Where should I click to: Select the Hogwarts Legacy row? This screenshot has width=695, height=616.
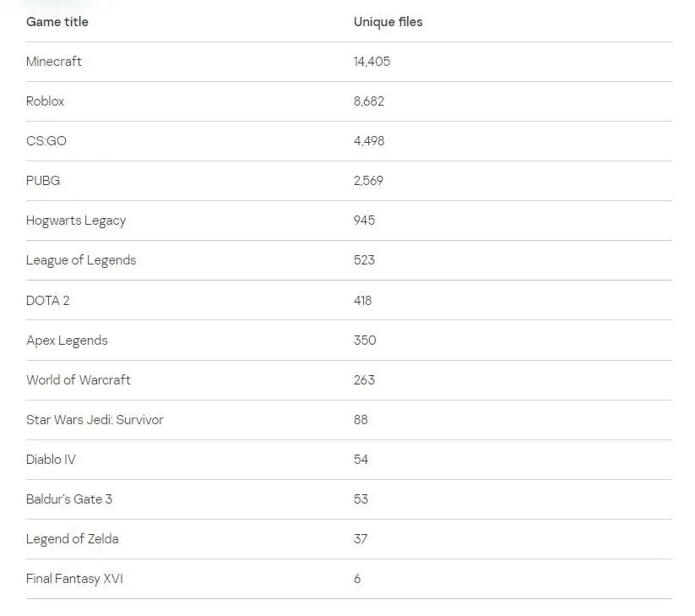[x=76, y=221]
